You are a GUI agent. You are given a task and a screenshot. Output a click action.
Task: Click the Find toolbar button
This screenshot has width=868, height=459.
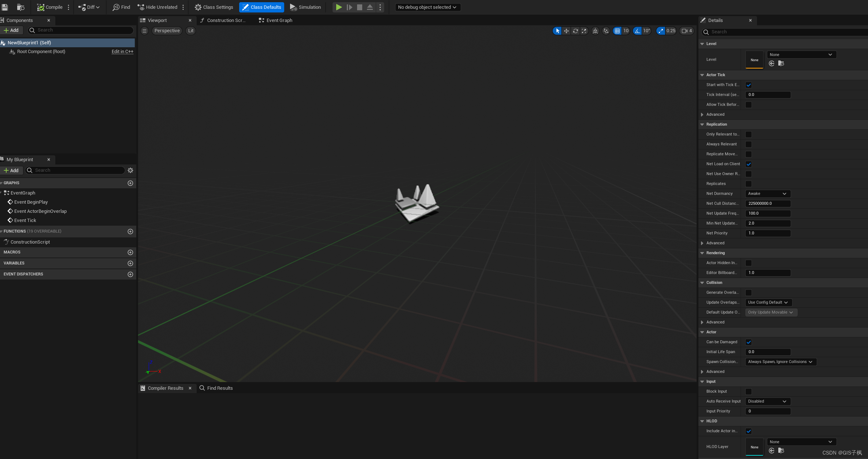(122, 7)
